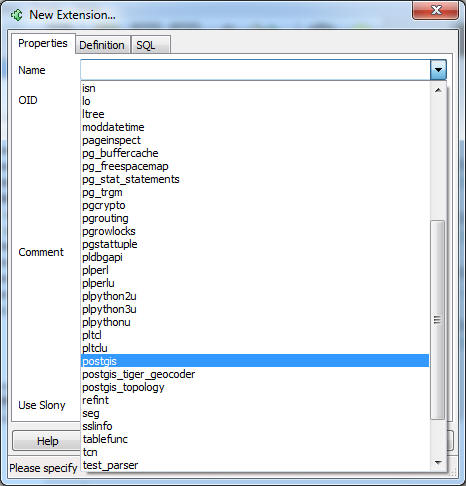Choose the 'ltree' extension
Screen dimensions: 466x486
coord(255,114)
